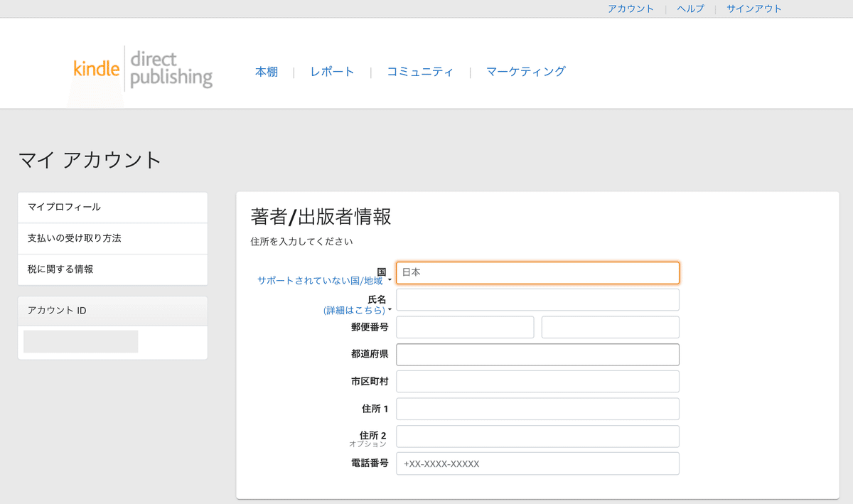Focus the 電話番号 field
Viewport: 853px width, 504px height.
click(x=537, y=463)
